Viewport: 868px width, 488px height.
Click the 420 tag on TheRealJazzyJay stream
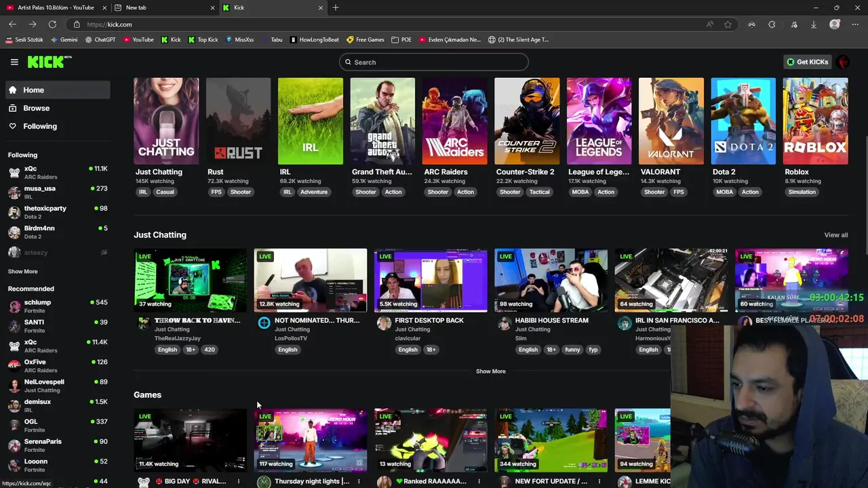(210, 350)
